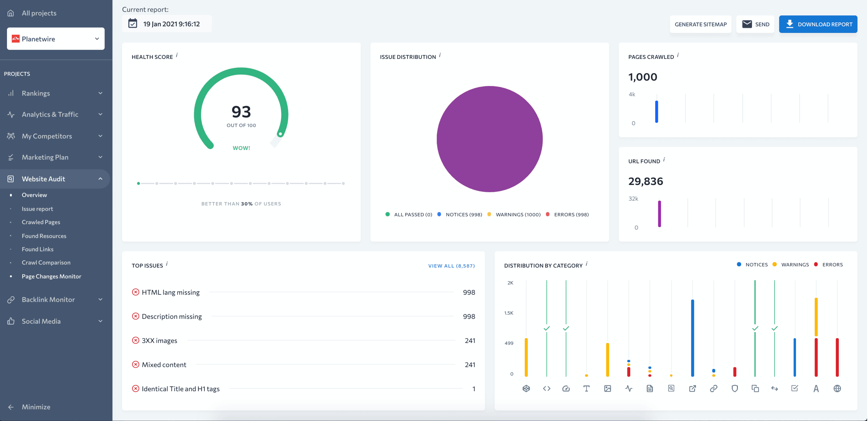Viewport: 868px width, 421px height.
Task: Navigate to Crawled Pages section
Action: tap(40, 222)
